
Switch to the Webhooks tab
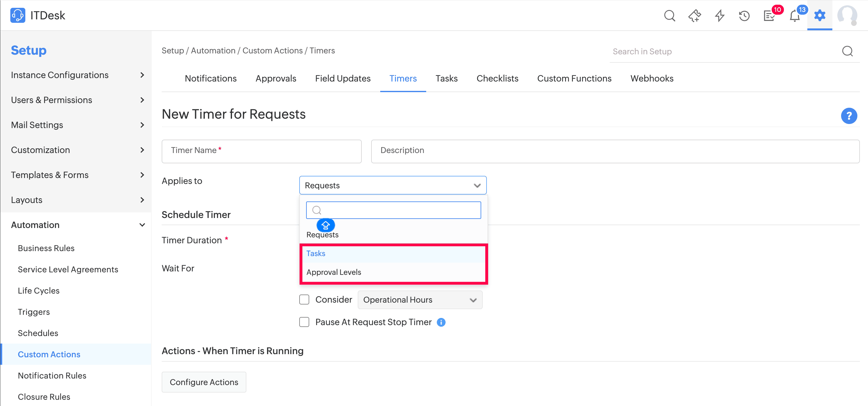pyautogui.click(x=651, y=78)
